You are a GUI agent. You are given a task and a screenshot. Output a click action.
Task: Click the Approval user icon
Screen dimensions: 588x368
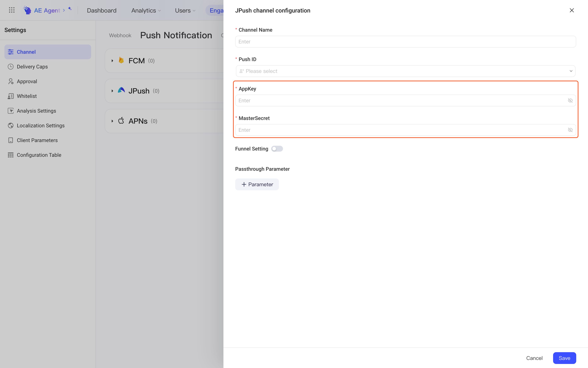[11, 81]
